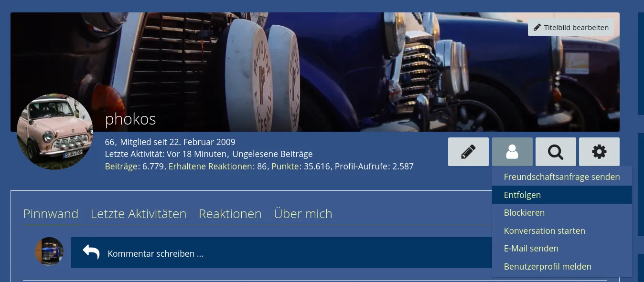Viewport: 644px width, 282px height.
Task: Open Ungelesene Beiträge link
Action: point(272,154)
